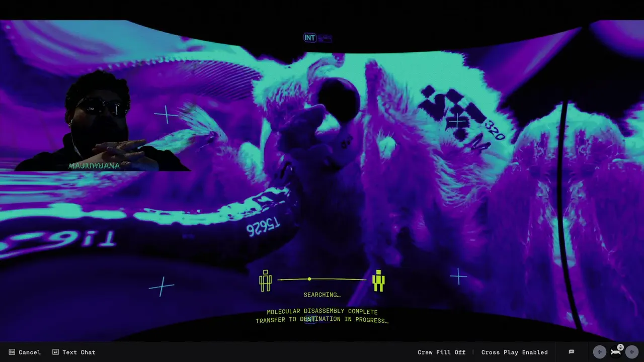The image size is (644, 362).
Task: Click the matchmaking progress line dot
Action: point(309,279)
